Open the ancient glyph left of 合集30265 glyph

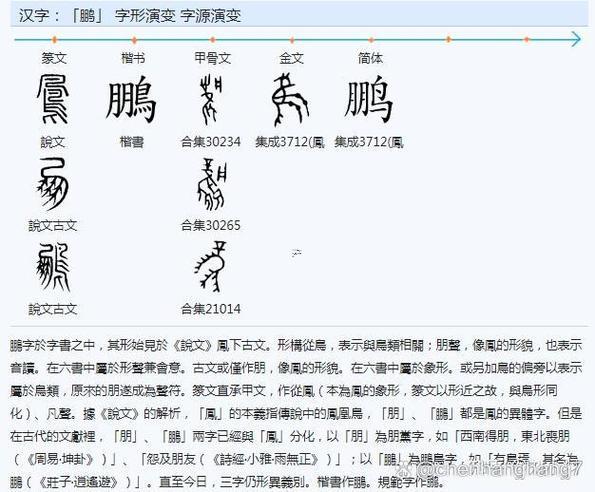[x=53, y=184]
